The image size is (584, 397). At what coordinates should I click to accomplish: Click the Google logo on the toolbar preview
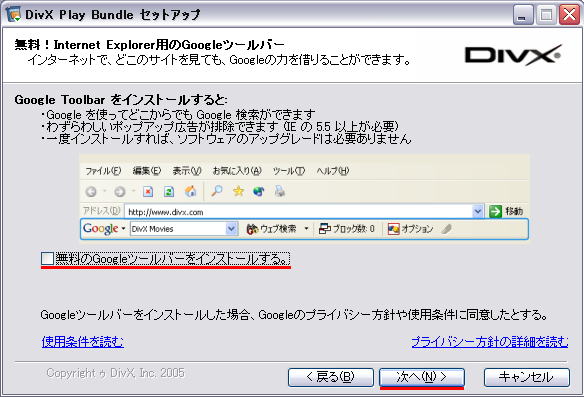(x=101, y=229)
